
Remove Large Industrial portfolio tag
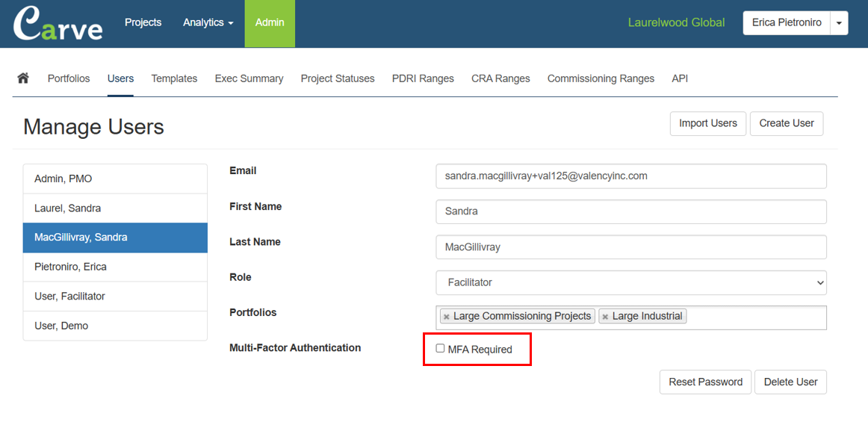[605, 317]
